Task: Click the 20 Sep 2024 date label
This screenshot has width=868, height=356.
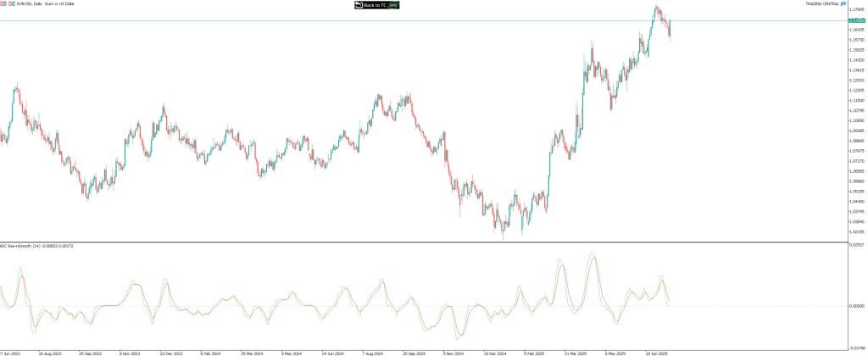Action: tap(414, 352)
